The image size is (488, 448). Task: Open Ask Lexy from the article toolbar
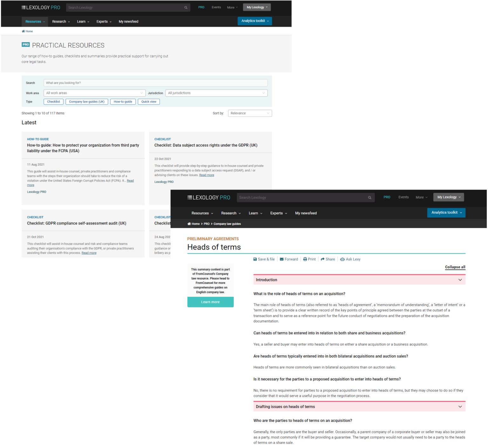342,259
